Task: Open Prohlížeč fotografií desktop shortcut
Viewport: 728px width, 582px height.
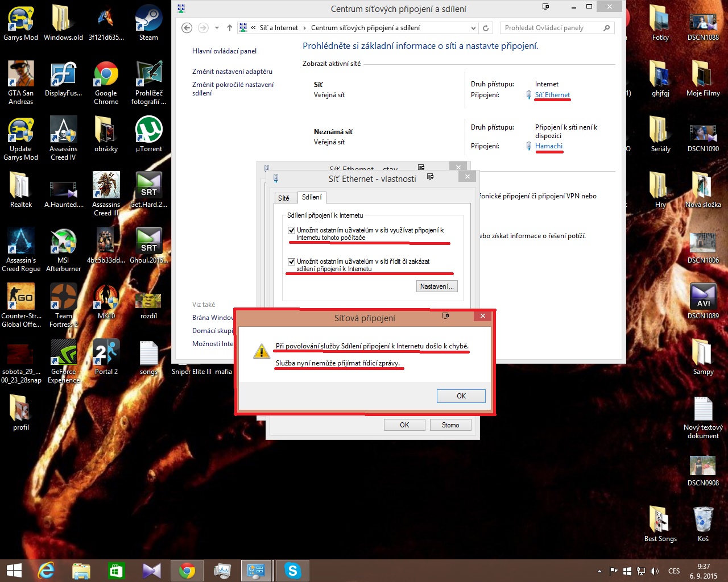Action: point(148,82)
